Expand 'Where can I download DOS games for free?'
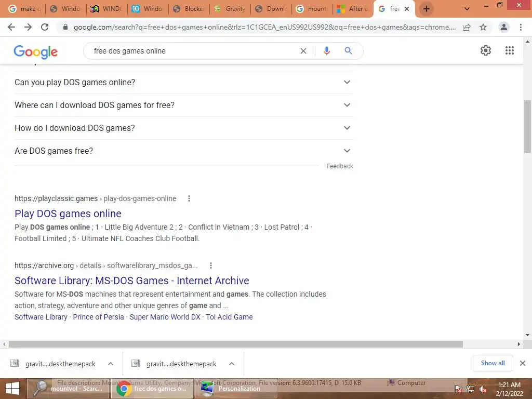Image resolution: width=532 pixels, height=399 pixels. click(183, 105)
